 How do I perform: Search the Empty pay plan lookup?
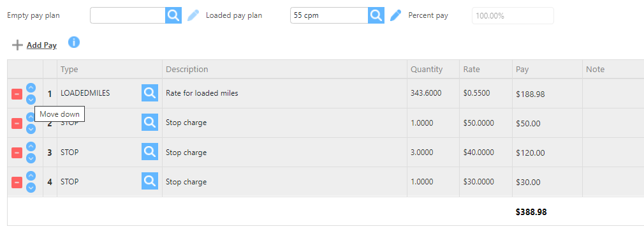click(x=173, y=15)
